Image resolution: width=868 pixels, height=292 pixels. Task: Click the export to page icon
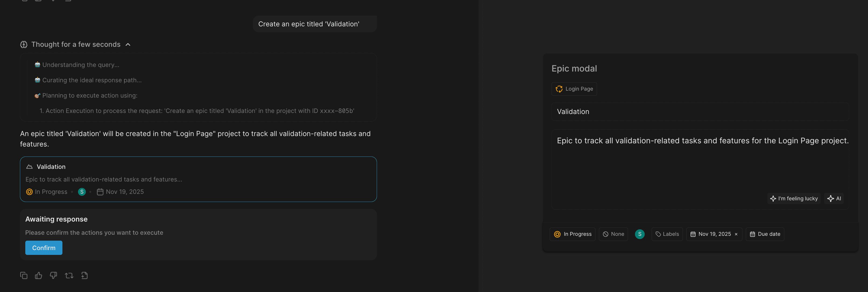(84, 276)
